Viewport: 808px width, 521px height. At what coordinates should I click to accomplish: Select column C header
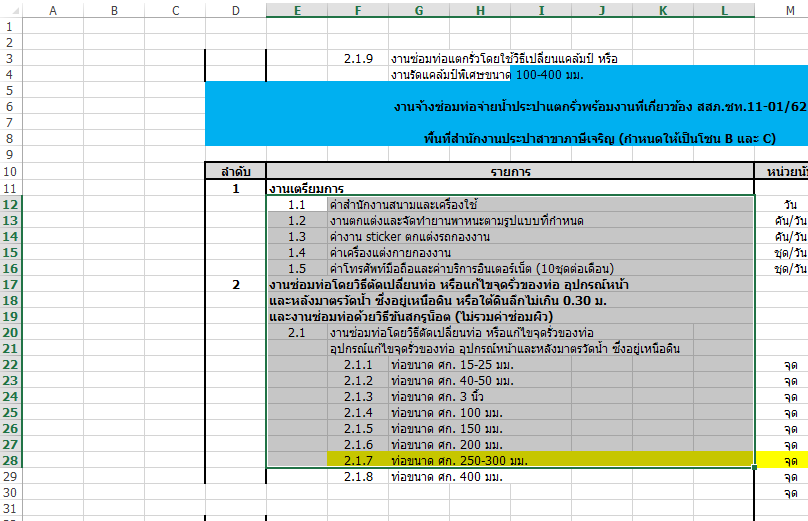(x=175, y=10)
